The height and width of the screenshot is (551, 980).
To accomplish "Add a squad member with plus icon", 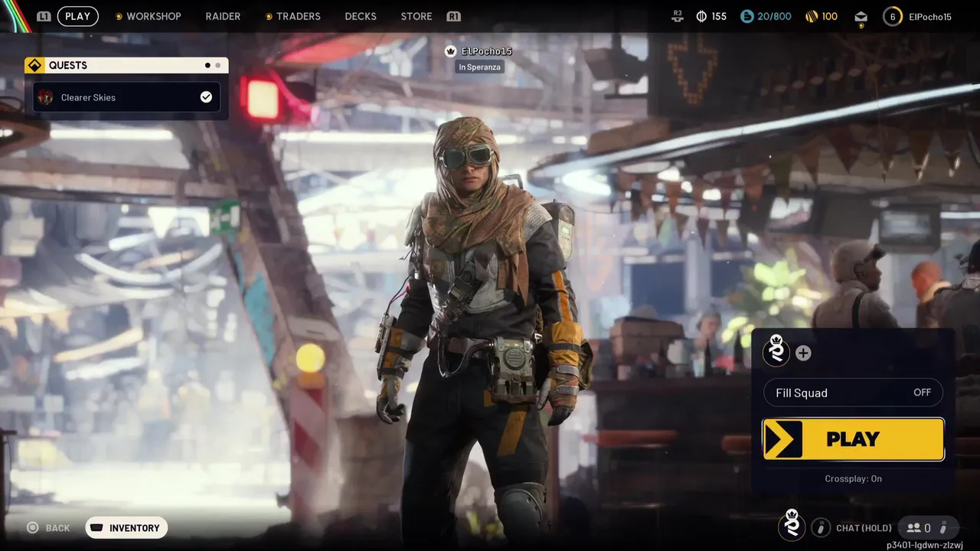I will 803,354.
